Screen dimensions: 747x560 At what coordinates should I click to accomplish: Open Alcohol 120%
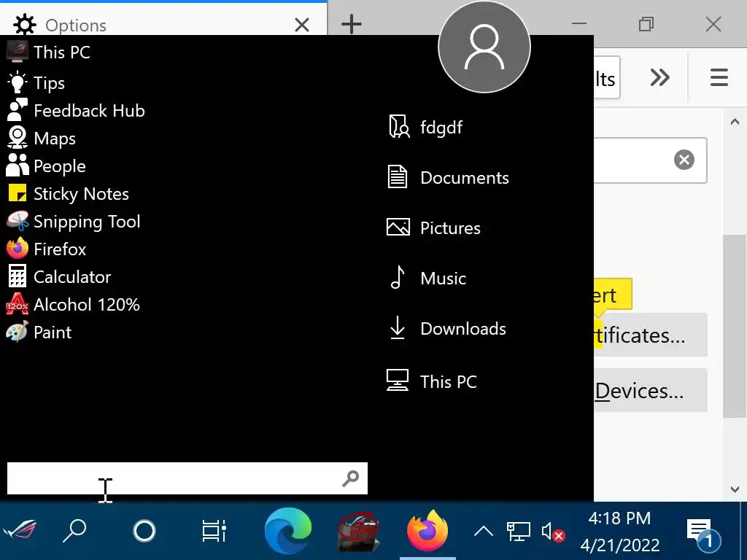(x=73, y=304)
